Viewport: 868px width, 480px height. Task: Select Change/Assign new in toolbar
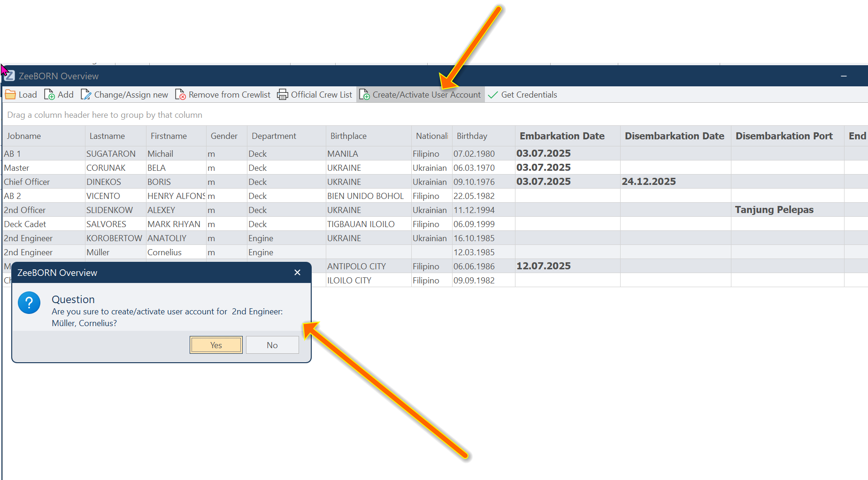pos(124,95)
